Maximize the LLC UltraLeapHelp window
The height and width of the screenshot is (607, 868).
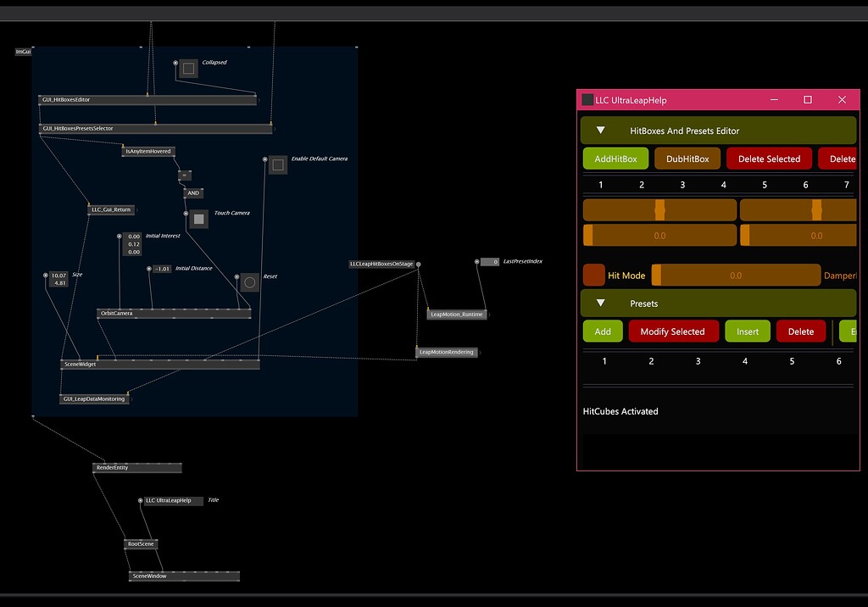pyautogui.click(x=808, y=100)
